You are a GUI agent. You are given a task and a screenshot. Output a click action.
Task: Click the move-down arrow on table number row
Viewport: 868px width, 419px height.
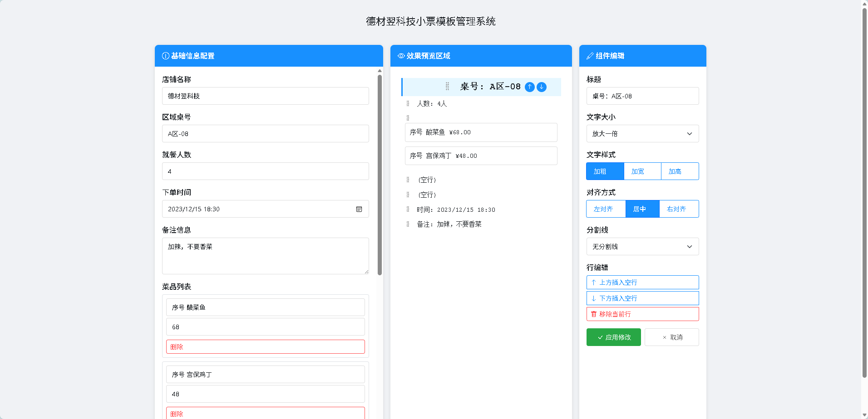pyautogui.click(x=542, y=87)
